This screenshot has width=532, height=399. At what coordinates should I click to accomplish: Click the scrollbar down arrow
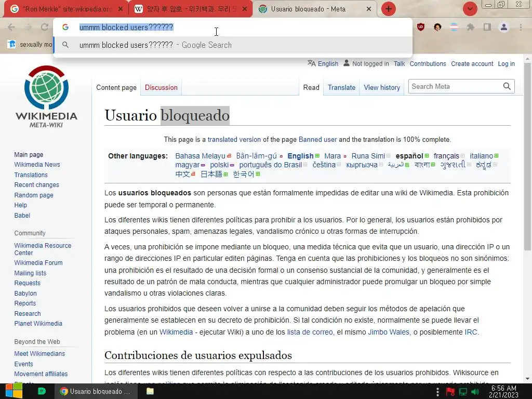coord(527,379)
